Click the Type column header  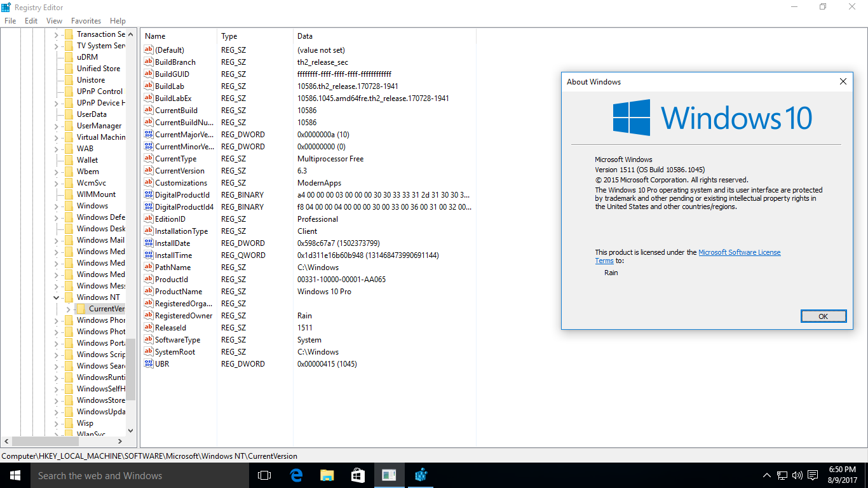coord(255,36)
